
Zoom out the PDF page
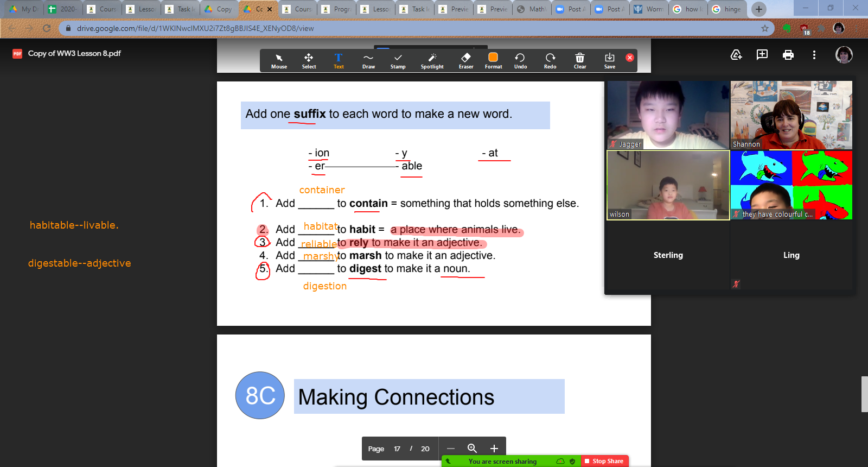[x=450, y=449]
